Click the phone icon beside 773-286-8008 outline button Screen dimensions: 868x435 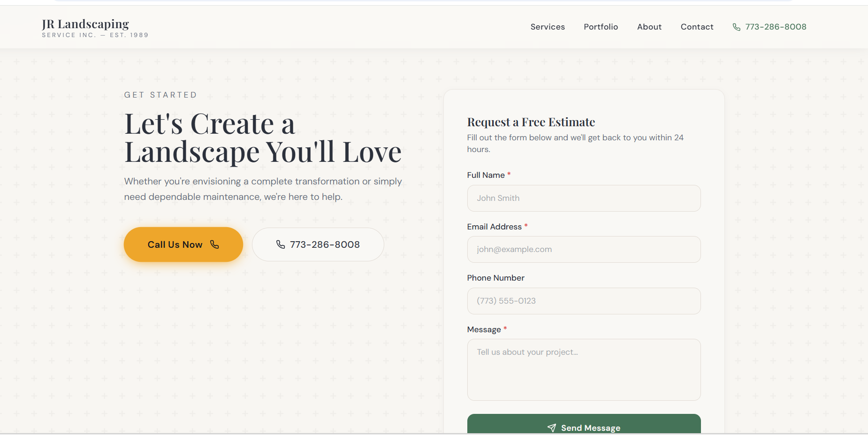281,244
